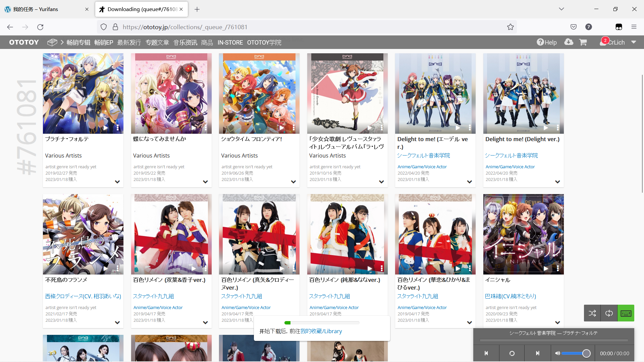Open IN-STORE menu
The image size is (644, 362).
click(230, 42)
